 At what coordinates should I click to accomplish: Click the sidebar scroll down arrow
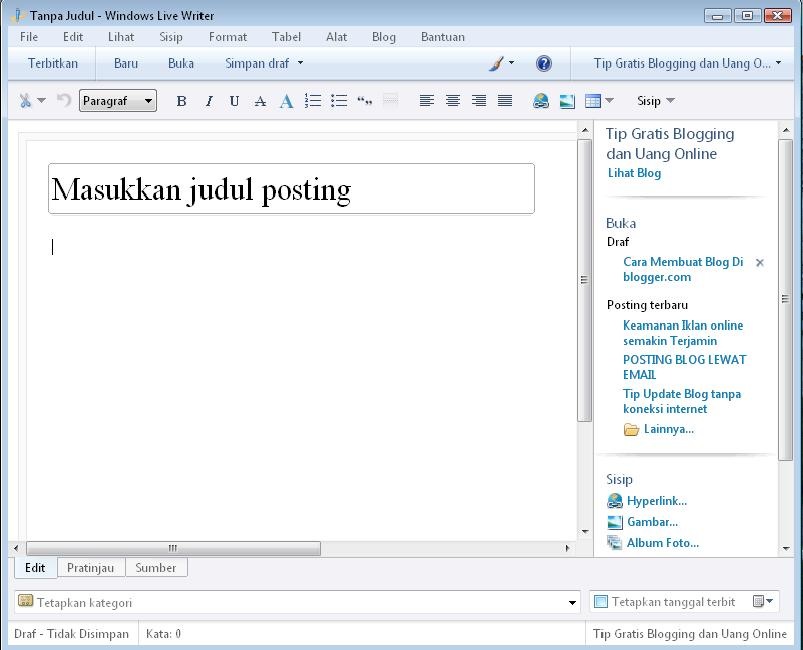[786, 549]
